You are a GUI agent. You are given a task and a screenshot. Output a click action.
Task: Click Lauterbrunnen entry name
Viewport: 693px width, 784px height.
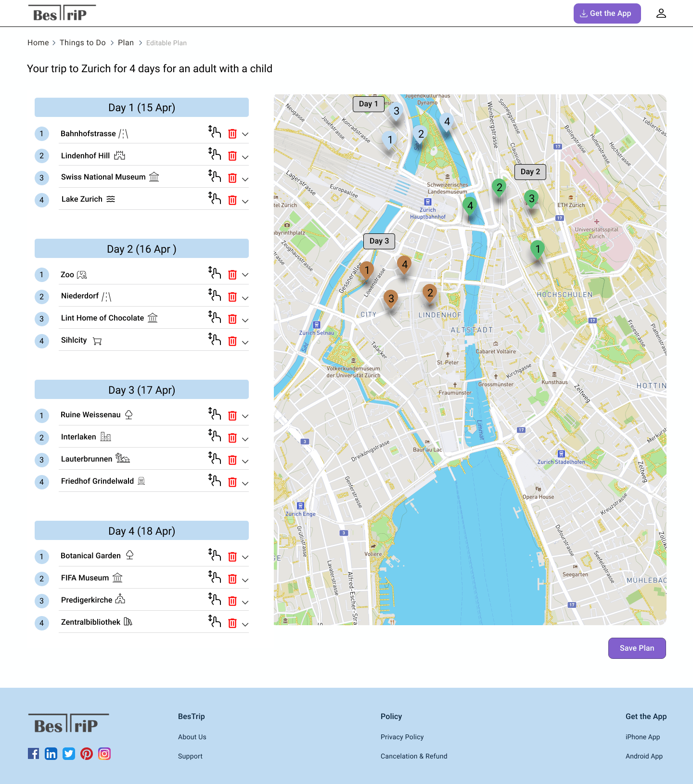[87, 459]
